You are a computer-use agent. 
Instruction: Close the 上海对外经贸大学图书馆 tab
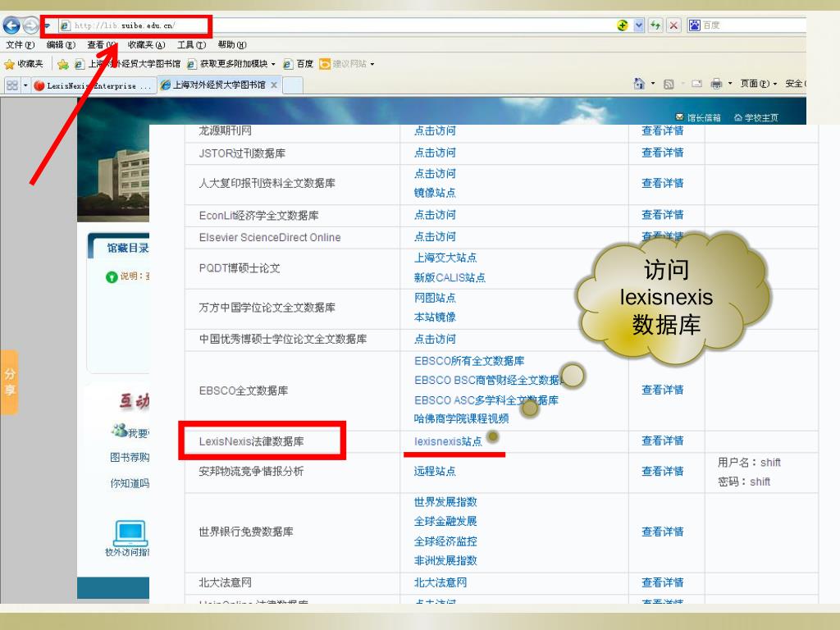point(274,84)
